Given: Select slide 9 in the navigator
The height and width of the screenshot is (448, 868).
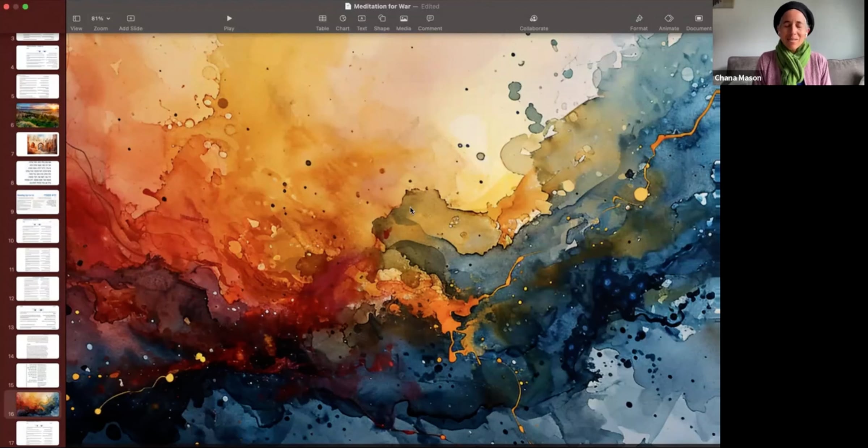Looking at the screenshot, I should coord(38,202).
